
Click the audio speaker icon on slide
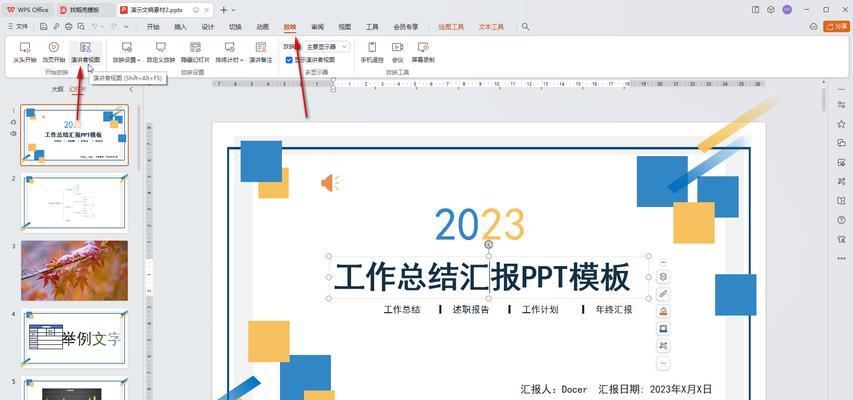330,183
